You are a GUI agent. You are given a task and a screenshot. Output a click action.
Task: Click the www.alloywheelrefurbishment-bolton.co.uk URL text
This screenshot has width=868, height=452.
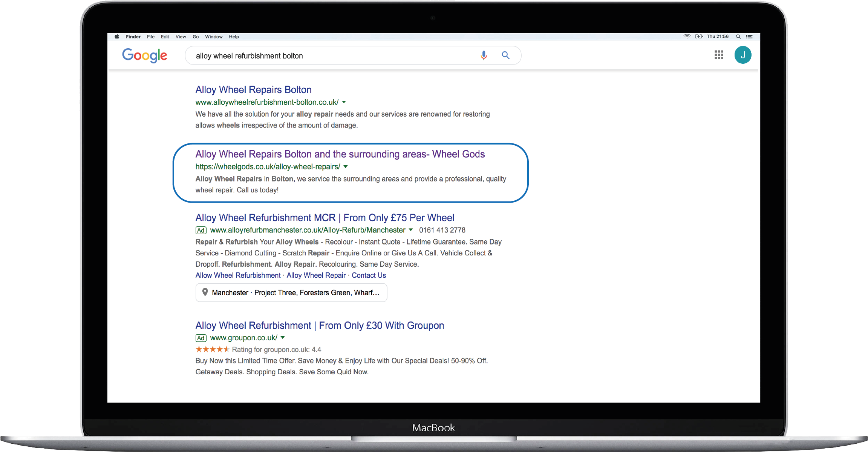point(267,102)
